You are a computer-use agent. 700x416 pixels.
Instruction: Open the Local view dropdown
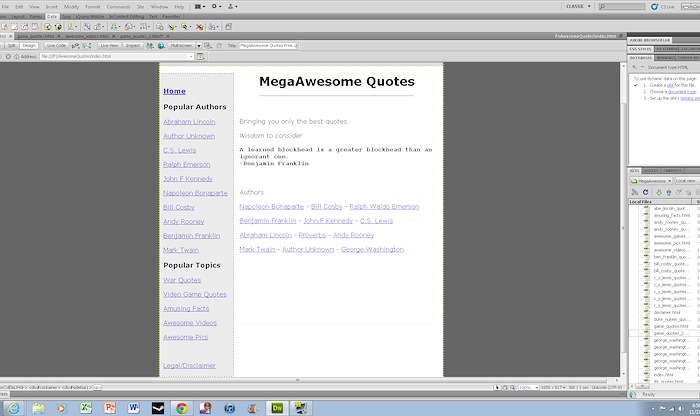pyautogui.click(x=687, y=181)
